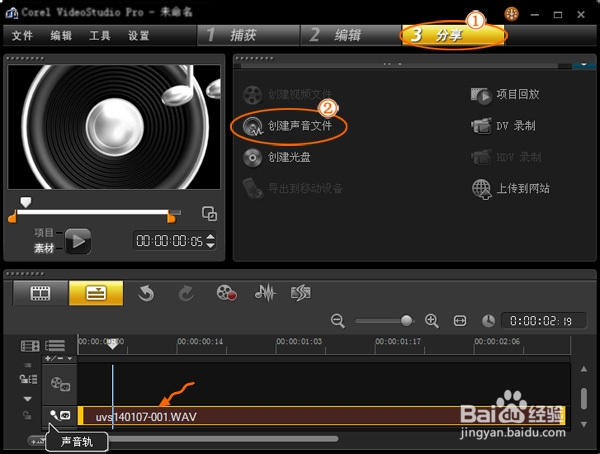
Task: Toggle the voice track header button
Action: pos(60,415)
